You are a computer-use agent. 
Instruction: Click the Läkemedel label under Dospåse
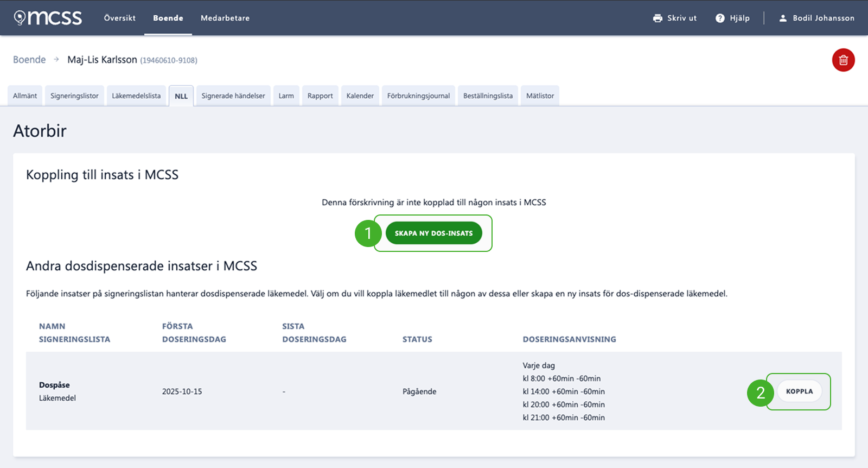pos(58,398)
